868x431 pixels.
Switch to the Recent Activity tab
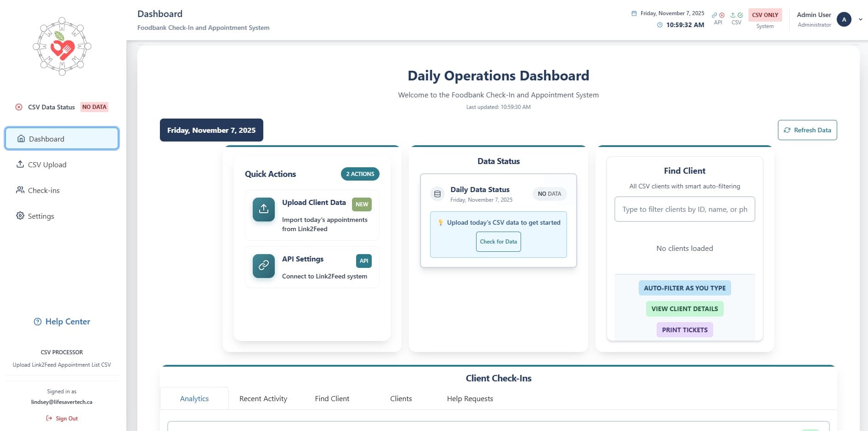(263, 398)
